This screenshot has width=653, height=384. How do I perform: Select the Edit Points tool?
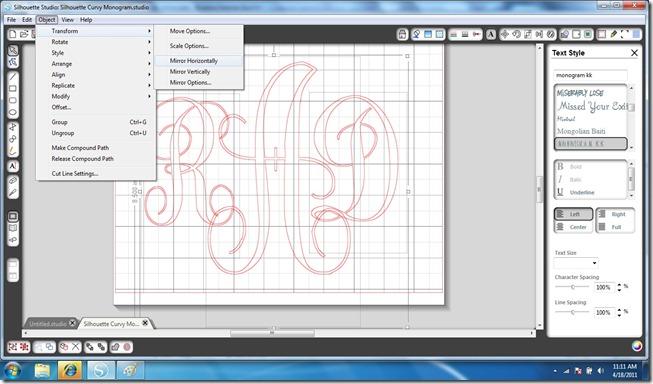[13, 62]
